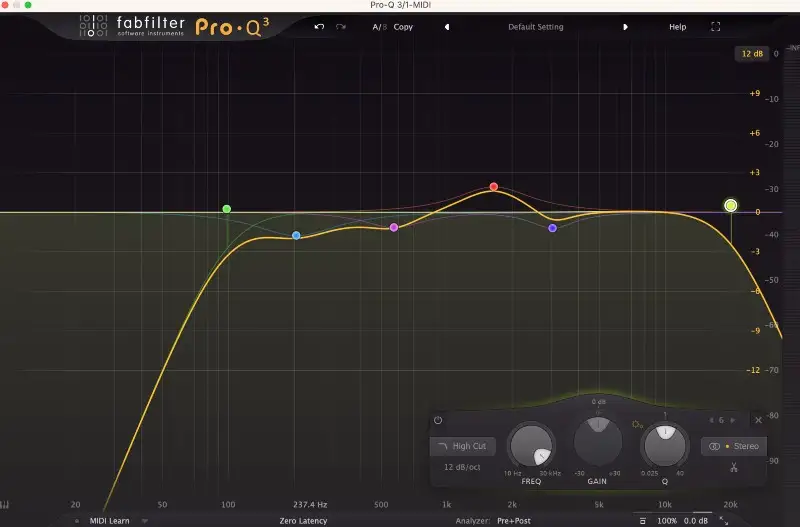This screenshot has width=800, height=527.
Task: Expand the MIDI Learn dropdown arrow
Action: click(144, 521)
